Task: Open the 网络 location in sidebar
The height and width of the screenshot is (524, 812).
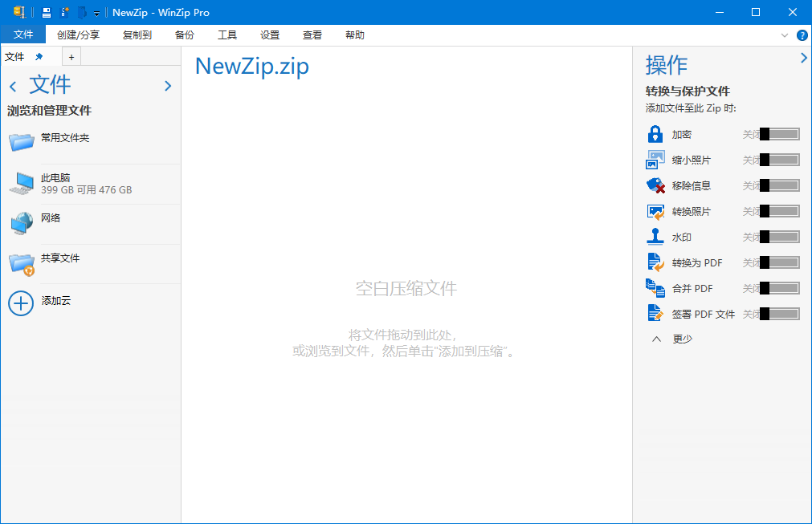Action: pos(22,223)
